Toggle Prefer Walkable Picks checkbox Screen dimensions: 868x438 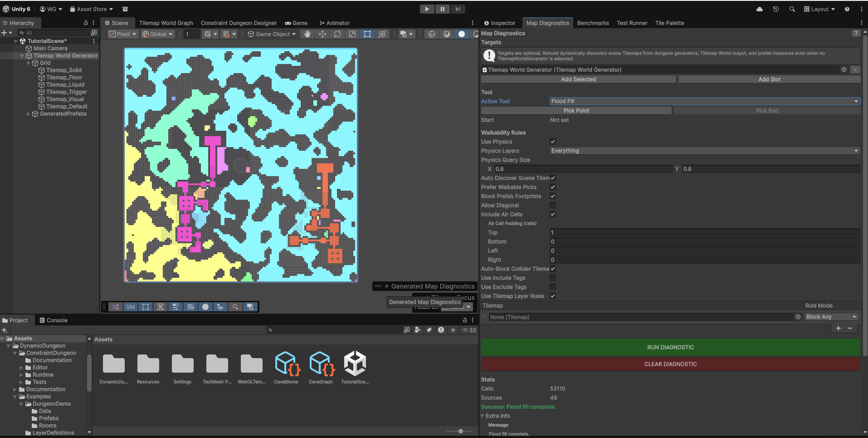pyautogui.click(x=553, y=187)
